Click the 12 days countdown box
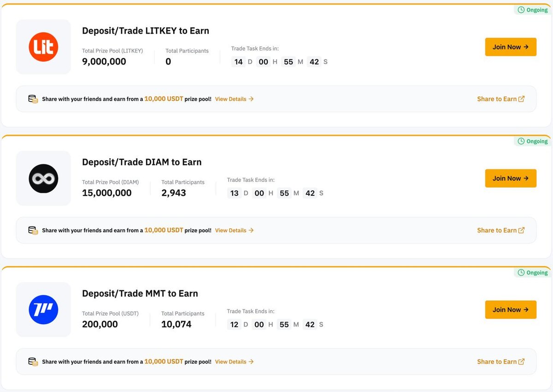The image size is (553, 392). [x=235, y=324]
